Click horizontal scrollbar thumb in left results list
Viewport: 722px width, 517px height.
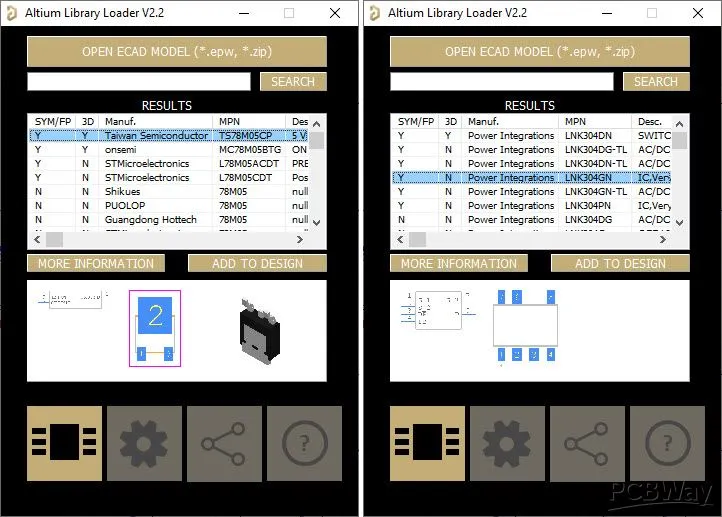54,239
